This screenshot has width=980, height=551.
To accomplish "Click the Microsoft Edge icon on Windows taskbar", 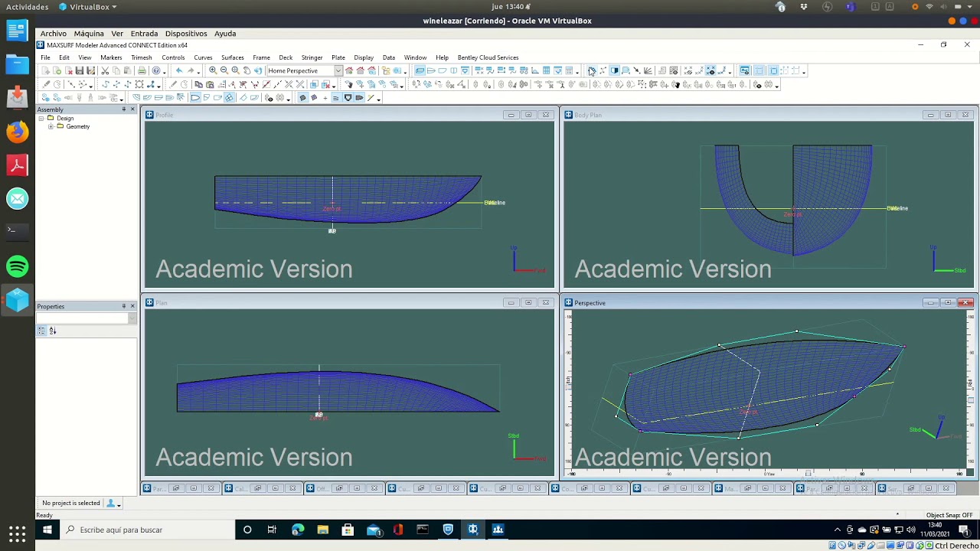I will [298, 530].
